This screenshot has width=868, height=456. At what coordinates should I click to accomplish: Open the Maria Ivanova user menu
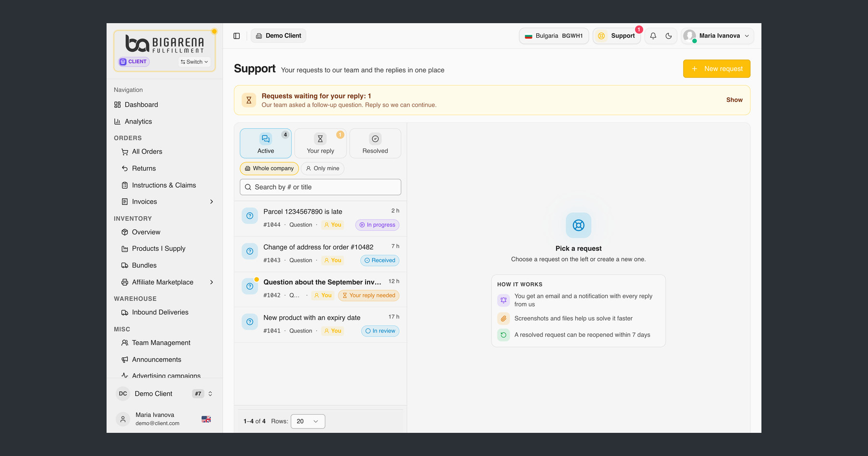click(717, 36)
